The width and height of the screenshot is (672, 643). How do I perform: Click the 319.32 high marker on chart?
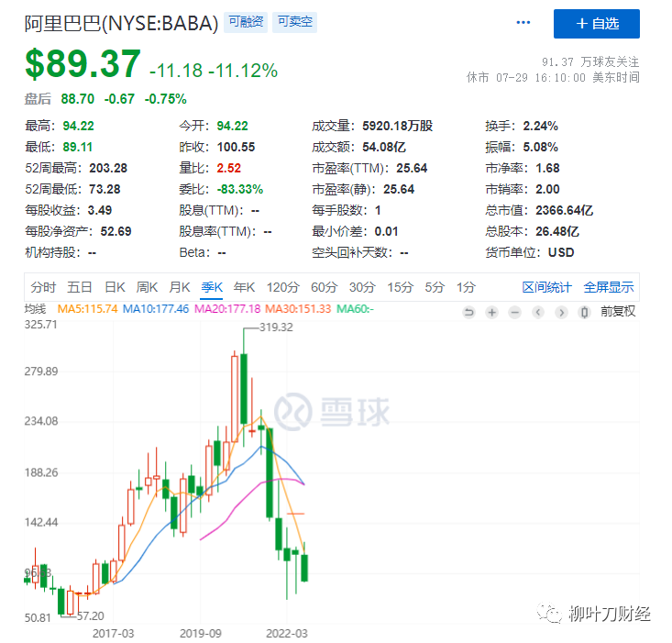tap(277, 327)
